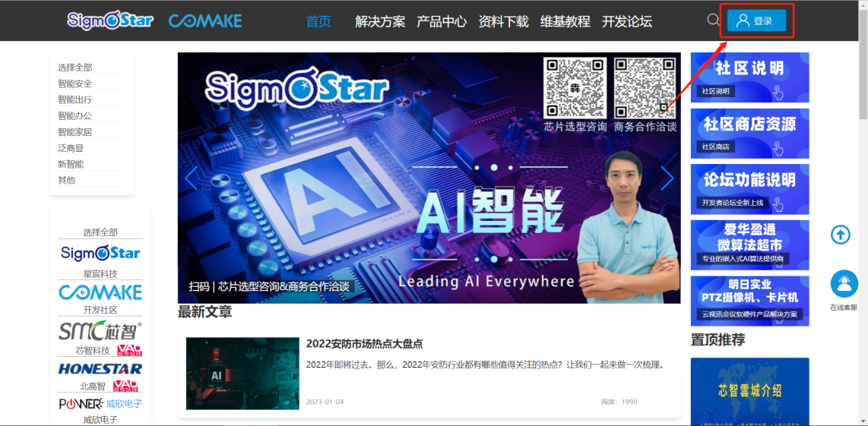Click the COMAKE logo in header
The height and width of the screenshot is (426, 868).
(205, 21)
